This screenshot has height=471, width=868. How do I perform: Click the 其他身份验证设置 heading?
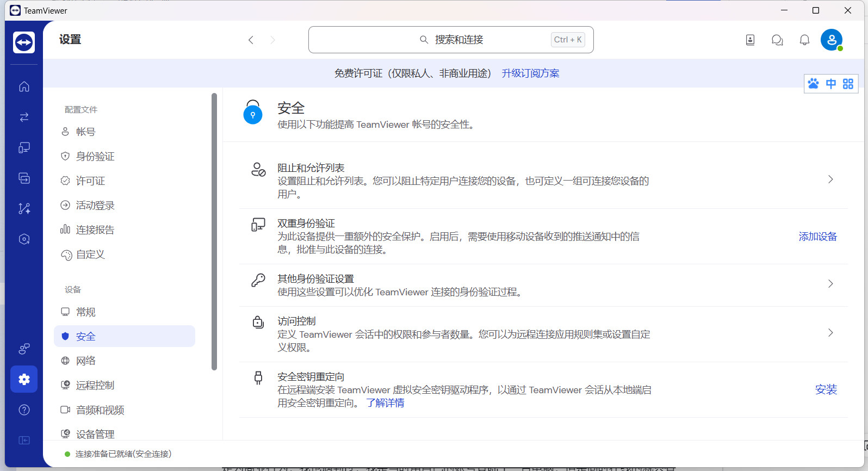315,279
